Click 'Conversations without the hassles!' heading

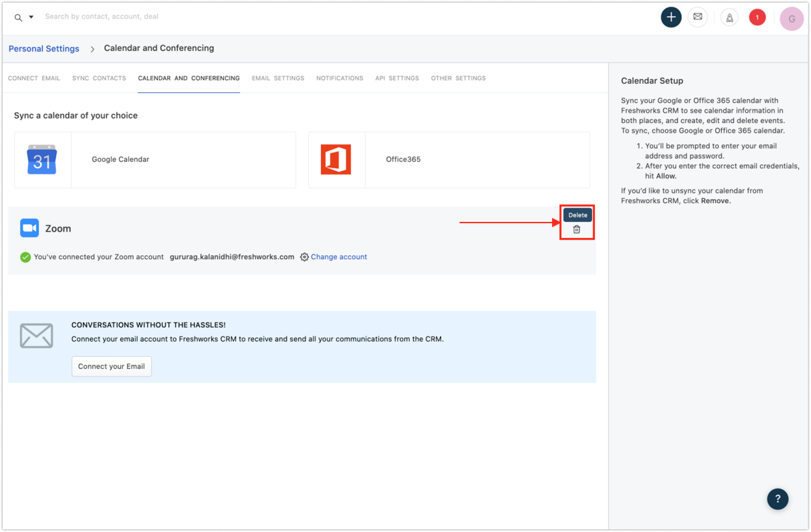[x=148, y=325]
